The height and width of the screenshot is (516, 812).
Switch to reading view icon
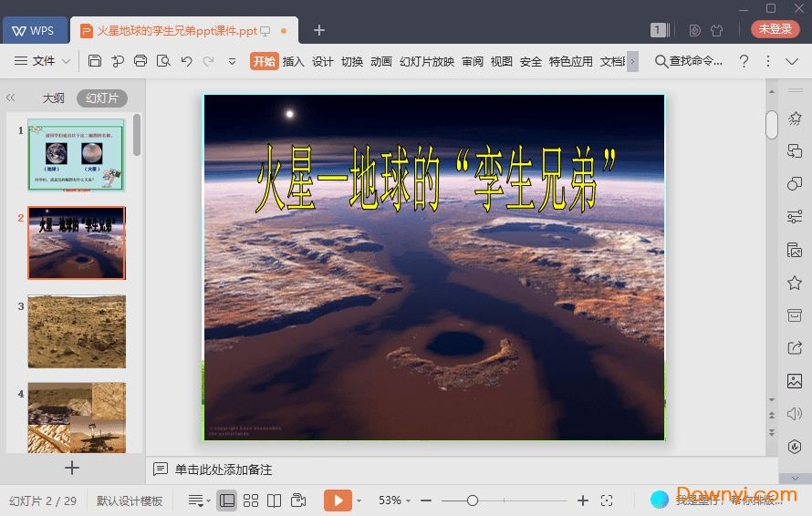(274, 501)
